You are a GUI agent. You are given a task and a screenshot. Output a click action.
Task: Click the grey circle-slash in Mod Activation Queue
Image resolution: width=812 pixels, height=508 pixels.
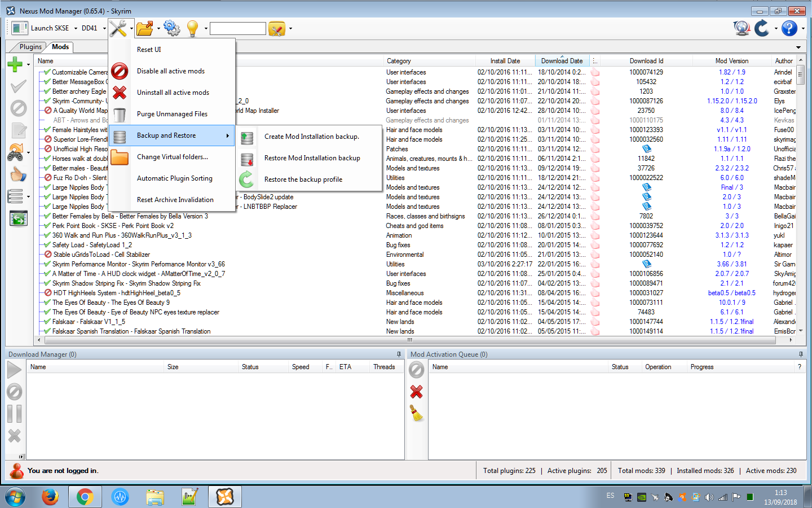(416, 370)
